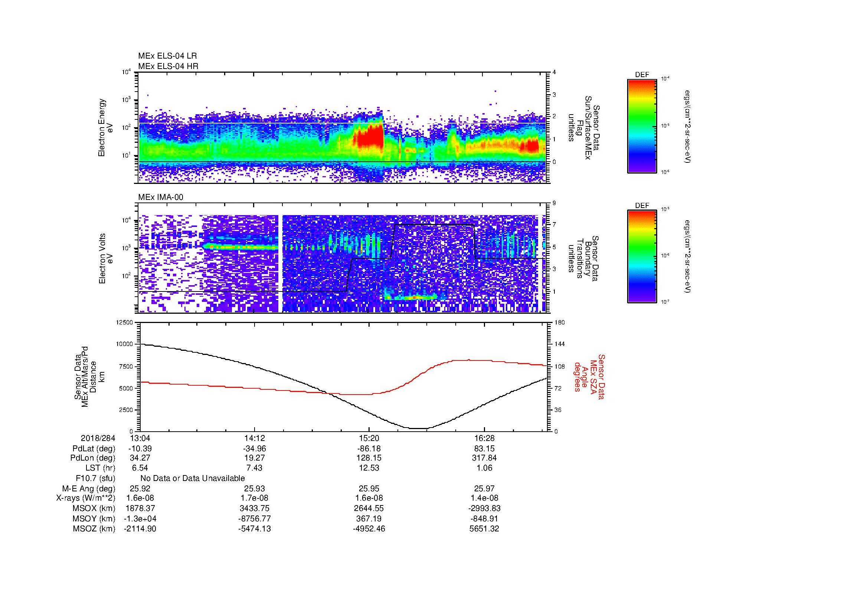Click M-E Ang value '25.97'
Viewport: 868px width, 613px height.
pyautogui.click(x=484, y=489)
